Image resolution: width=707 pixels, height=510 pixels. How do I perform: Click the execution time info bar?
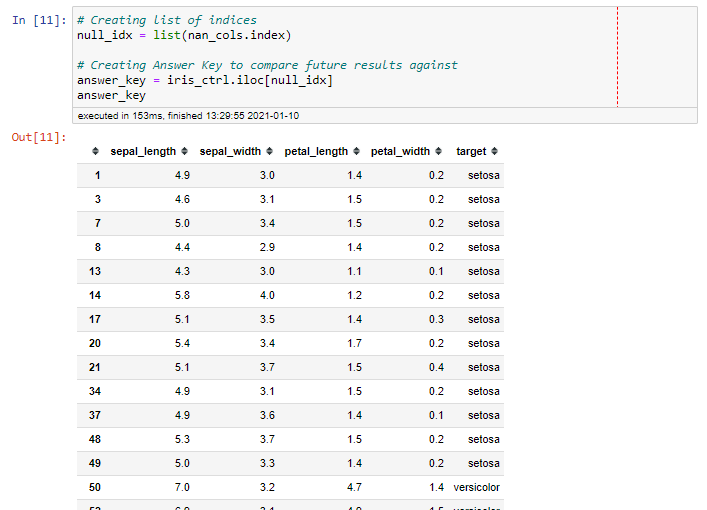click(385, 116)
